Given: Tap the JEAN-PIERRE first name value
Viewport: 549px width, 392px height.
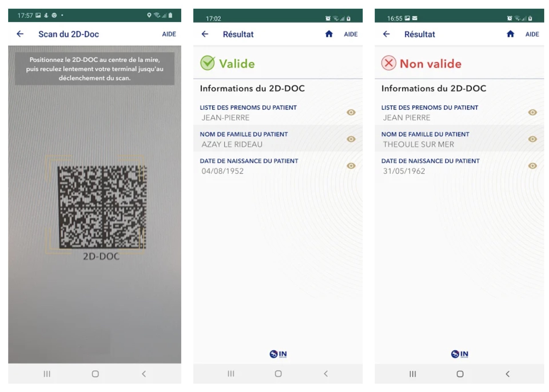Looking at the screenshot, I should tap(226, 118).
